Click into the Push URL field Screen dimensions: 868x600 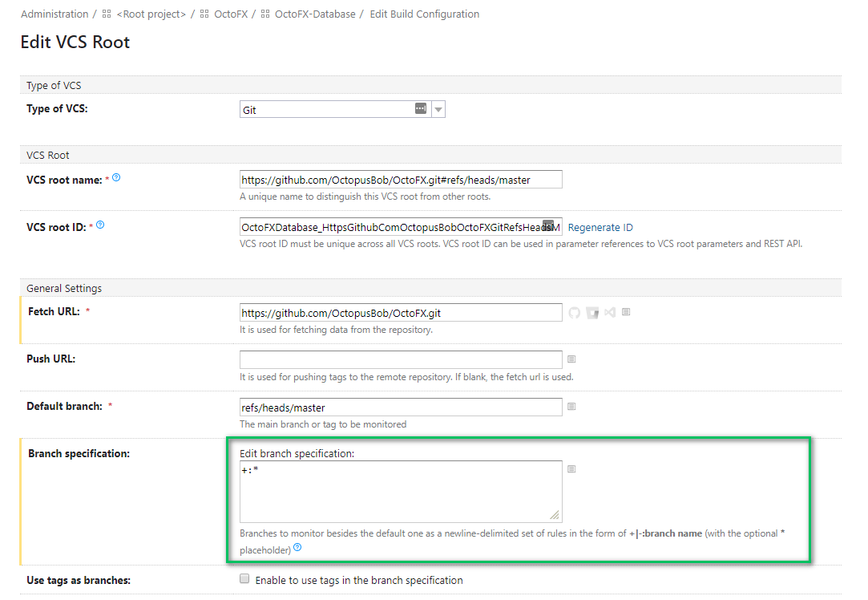(x=401, y=359)
